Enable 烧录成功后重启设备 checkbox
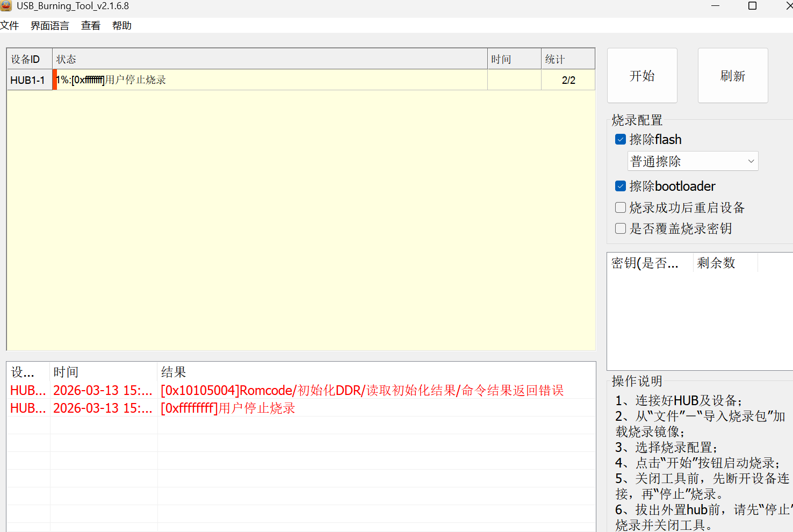This screenshot has width=793, height=532. [621, 207]
